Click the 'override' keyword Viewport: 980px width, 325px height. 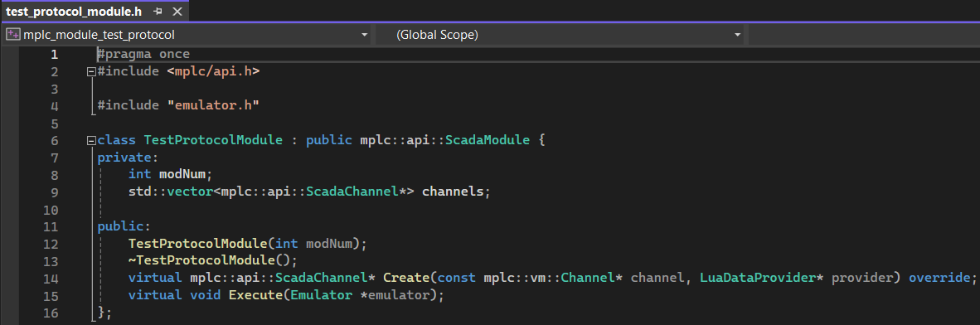tap(939, 278)
